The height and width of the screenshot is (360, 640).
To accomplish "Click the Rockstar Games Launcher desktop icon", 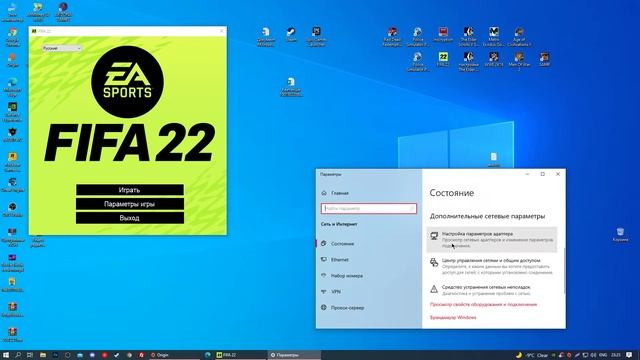I will click(12, 161).
